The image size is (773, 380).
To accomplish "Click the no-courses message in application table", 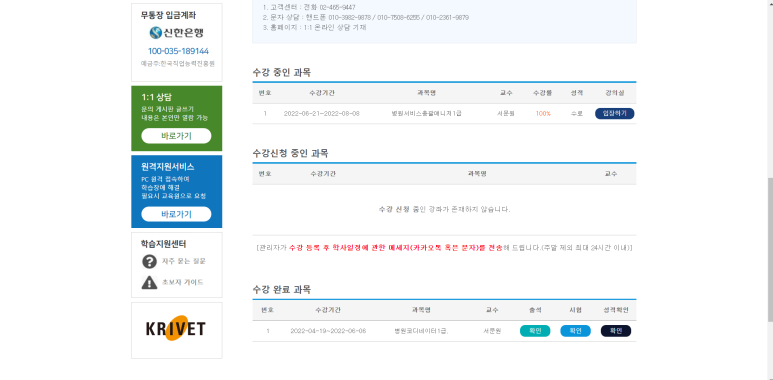I will click(x=444, y=209).
